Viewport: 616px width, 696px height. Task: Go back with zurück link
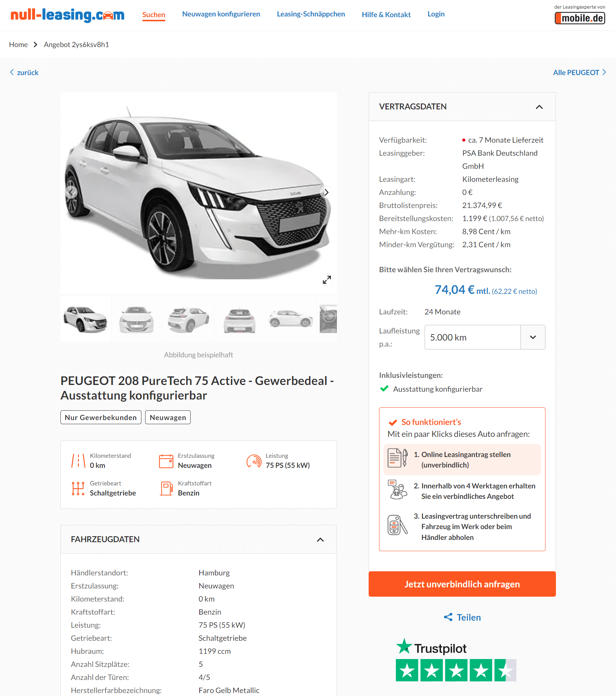point(24,72)
